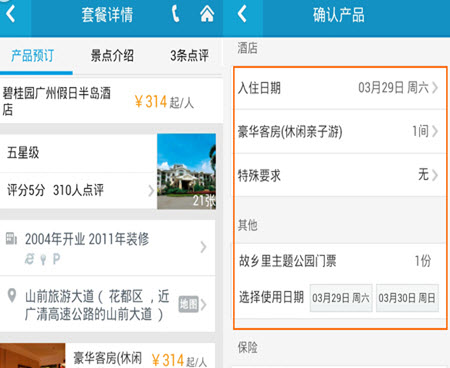
Task: Switch to 3条点评 tab
Action: coord(189,56)
